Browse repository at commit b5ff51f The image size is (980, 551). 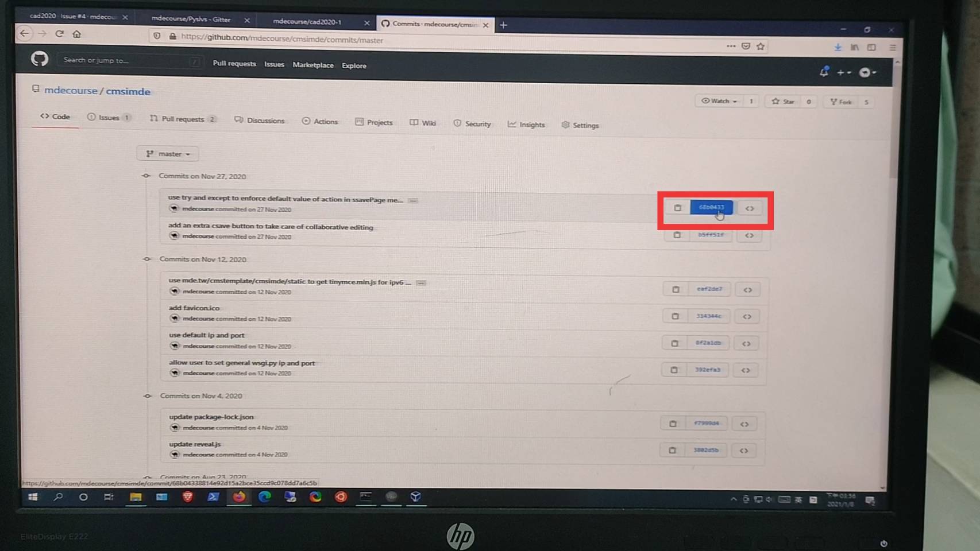point(749,235)
